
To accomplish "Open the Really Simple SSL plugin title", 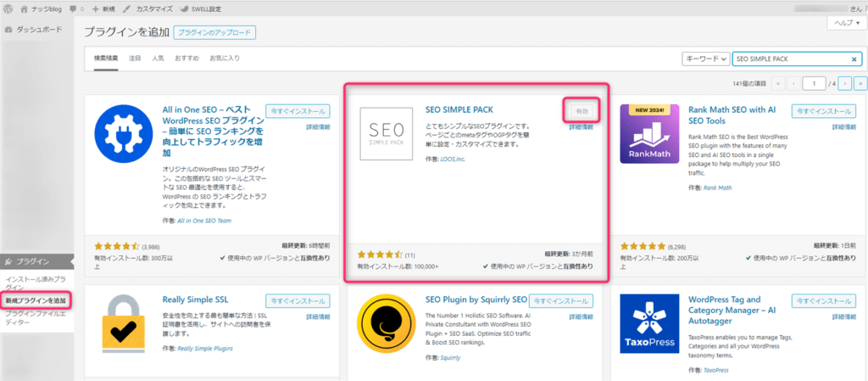I will point(196,299).
